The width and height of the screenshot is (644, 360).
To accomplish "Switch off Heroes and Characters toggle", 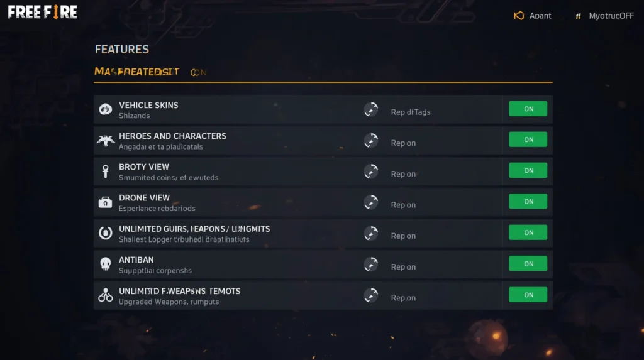I will (528, 139).
